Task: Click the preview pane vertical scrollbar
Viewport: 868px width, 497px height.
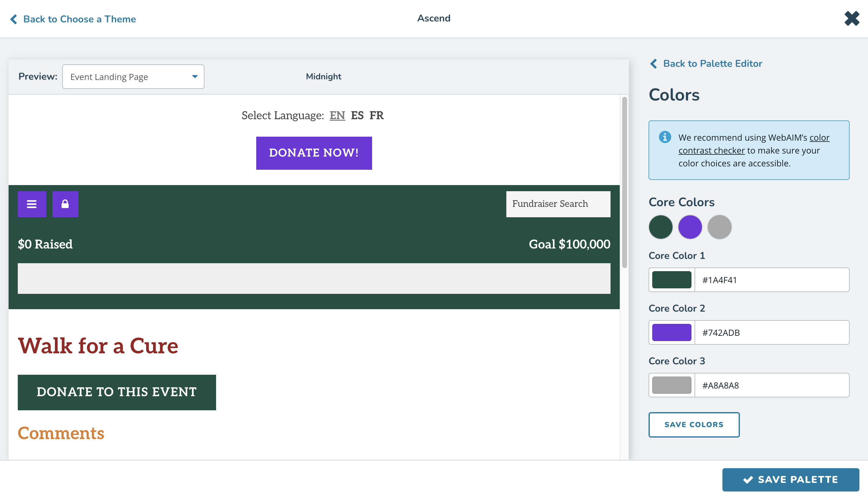Action: pyautogui.click(x=624, y=183)
